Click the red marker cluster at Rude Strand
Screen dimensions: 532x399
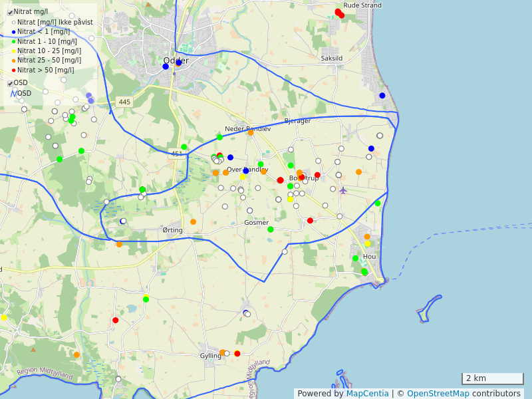339,13
